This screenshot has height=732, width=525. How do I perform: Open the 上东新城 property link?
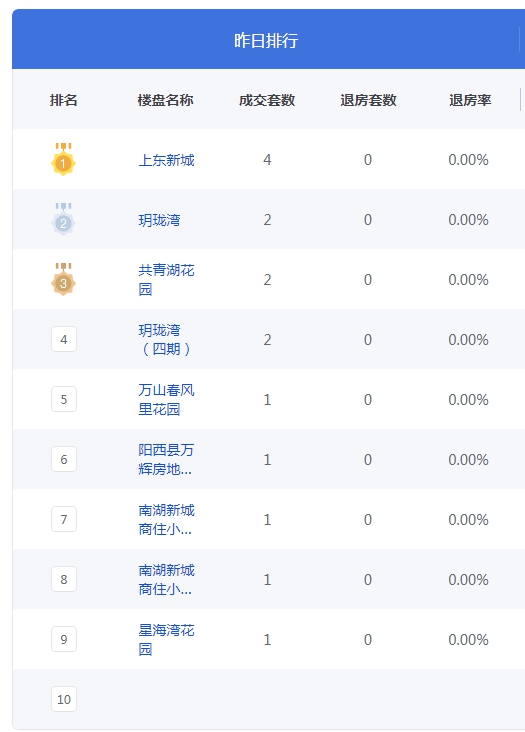coord(167,160)
